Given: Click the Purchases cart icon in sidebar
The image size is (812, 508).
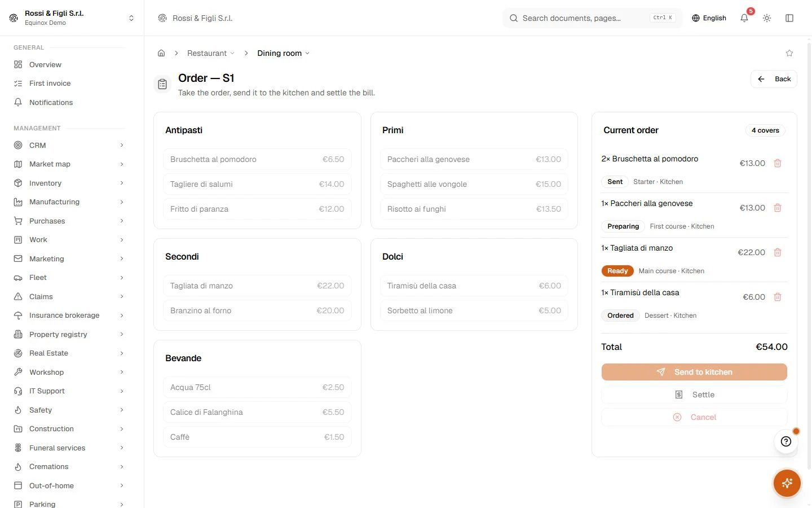Looking at the screenshot, I should click(18, 221).
